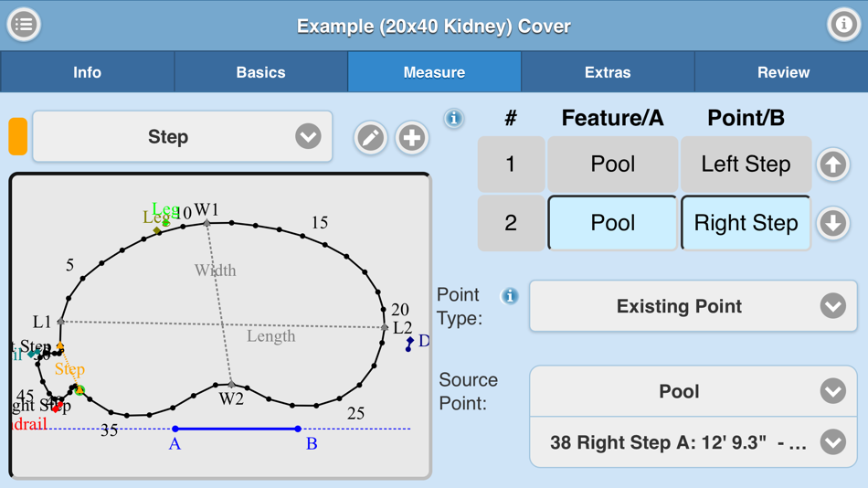Open info icon beside the measurement table
Screen dimensions: 868x488
point(454,118)
